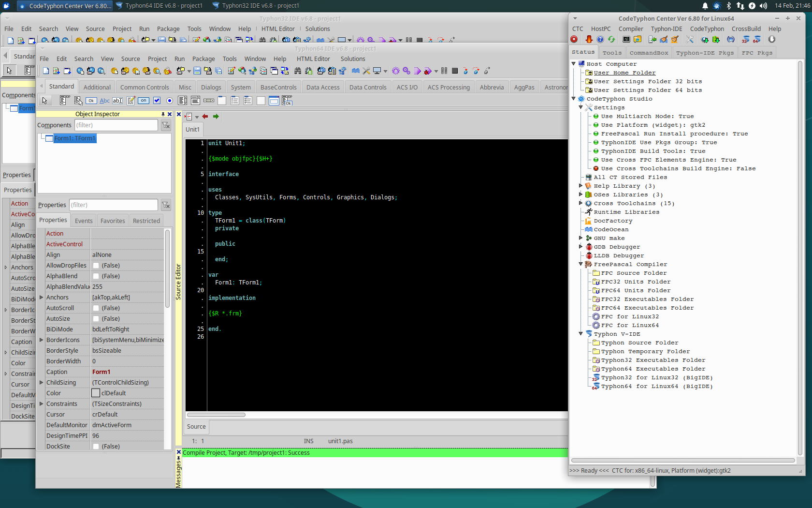Click the Pause icon in Typhon64 toolbar

pyautogui.click(x=444, y=71)
